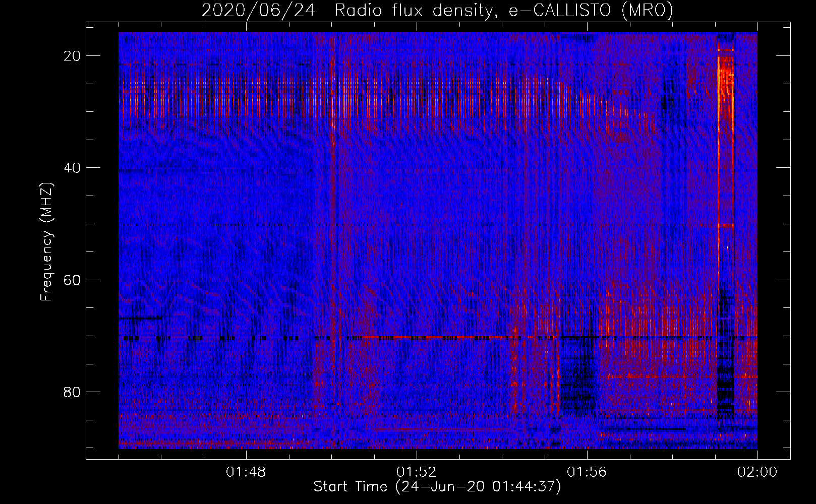Click the plot title '2020/06/24 Radio flux density'
Image resolution: width=816 pixels, height=504 pixels.
[437, 10]
